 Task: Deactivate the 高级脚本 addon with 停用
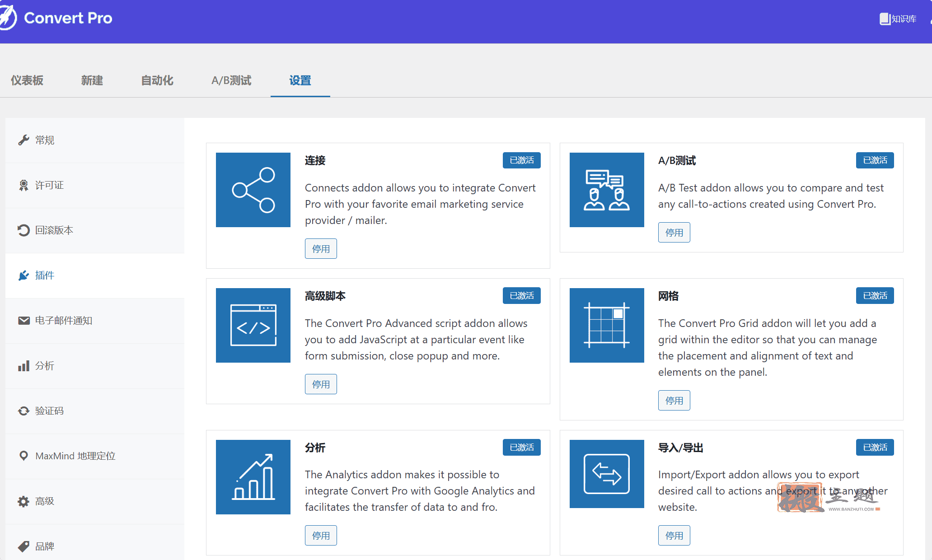point(321,384)
